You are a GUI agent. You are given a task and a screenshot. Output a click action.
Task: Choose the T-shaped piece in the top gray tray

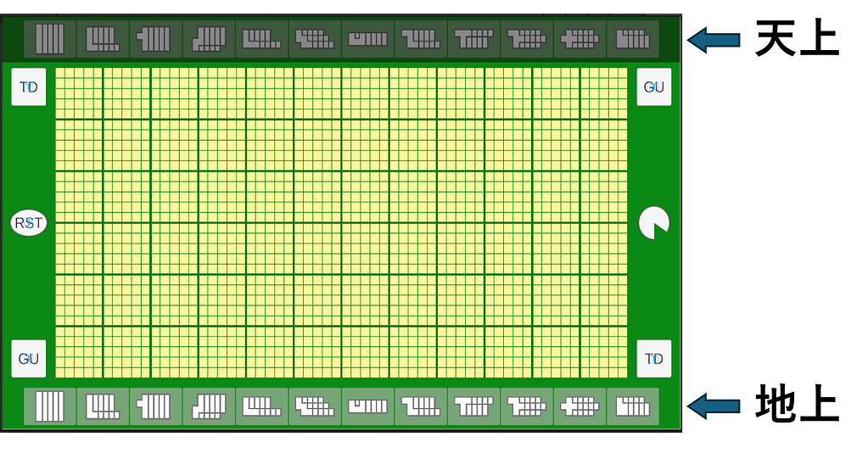point(474,39)
